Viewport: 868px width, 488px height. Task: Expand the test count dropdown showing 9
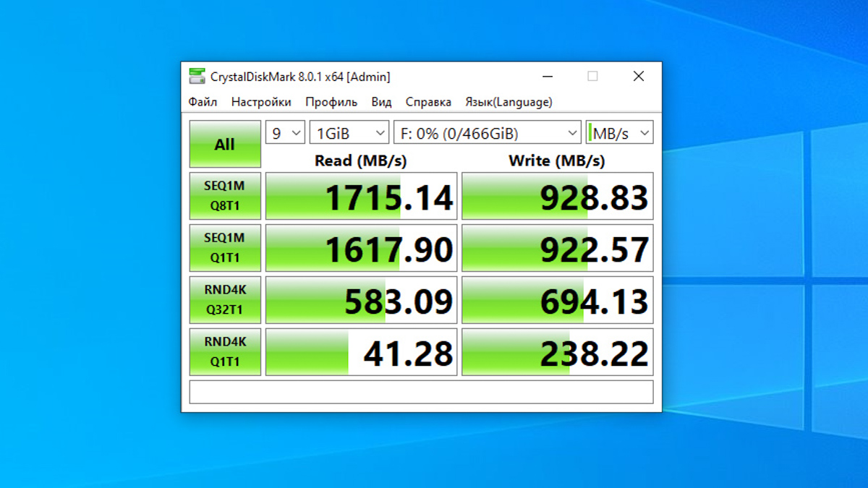[285, 133]
